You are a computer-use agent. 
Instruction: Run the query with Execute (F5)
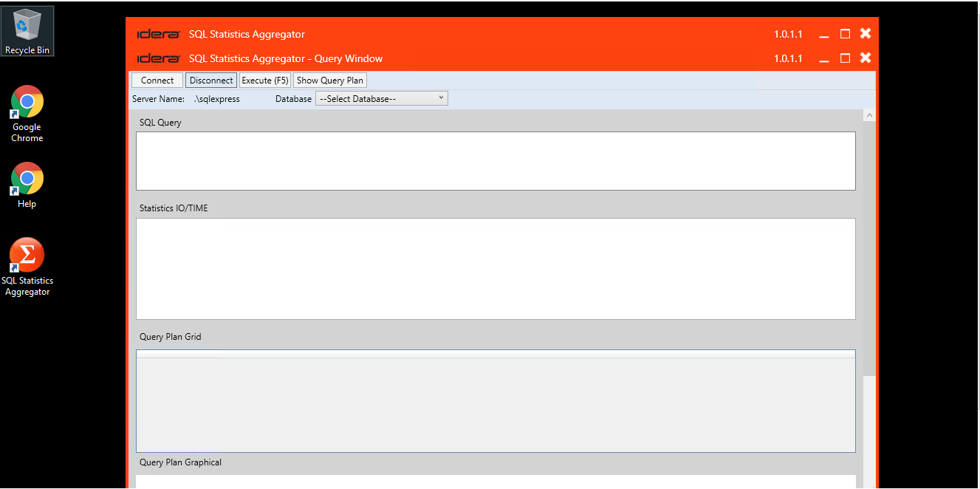tap(265, 81)
